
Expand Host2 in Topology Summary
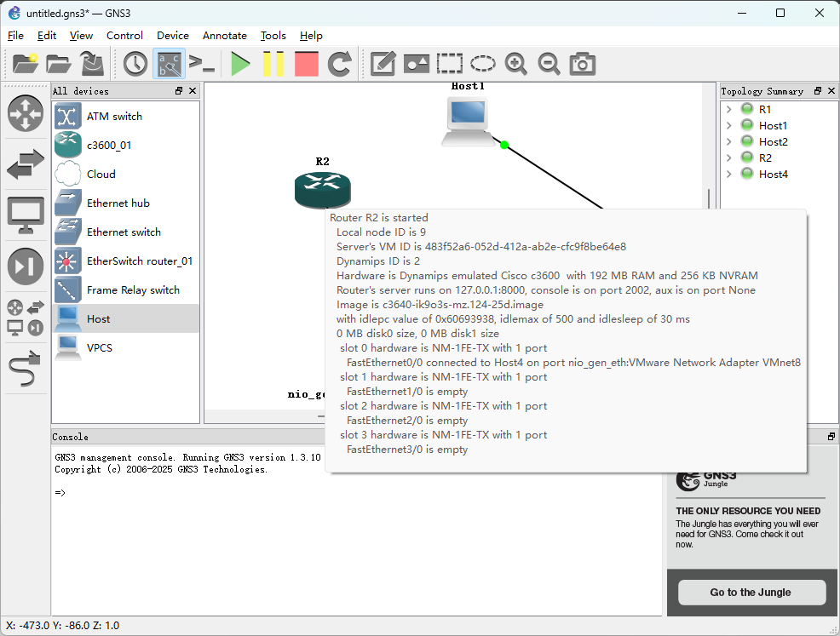click(728, 141)
